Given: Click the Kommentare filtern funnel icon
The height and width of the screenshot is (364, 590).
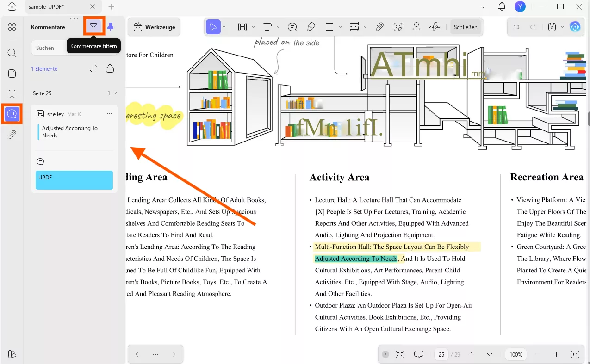Looking at the screenshot, I should click(x=94, y=27).
